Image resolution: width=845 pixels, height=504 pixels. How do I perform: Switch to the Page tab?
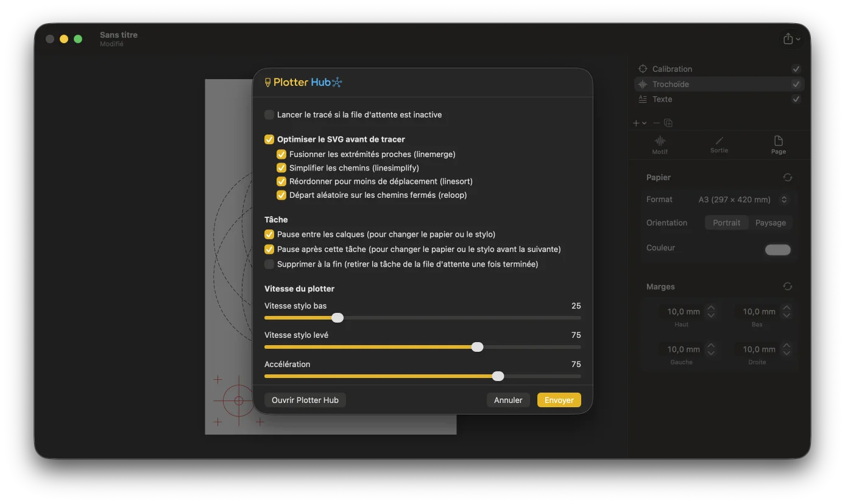779,145
